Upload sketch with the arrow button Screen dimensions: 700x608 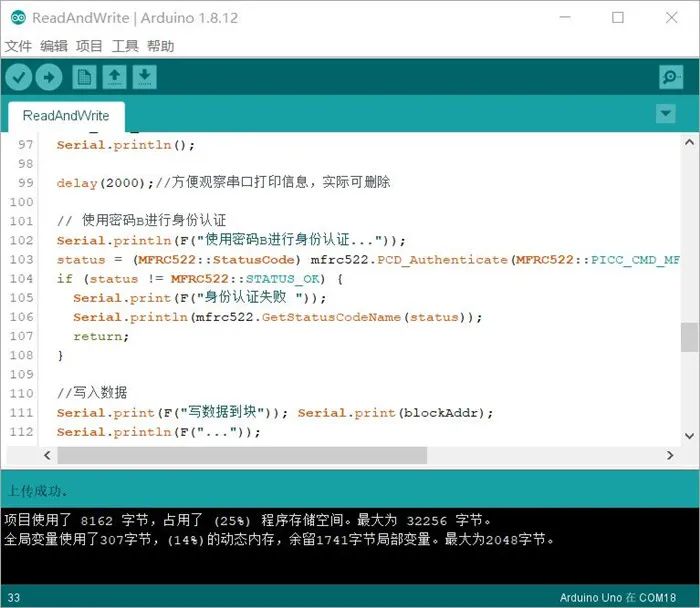[x=49, y=77]
